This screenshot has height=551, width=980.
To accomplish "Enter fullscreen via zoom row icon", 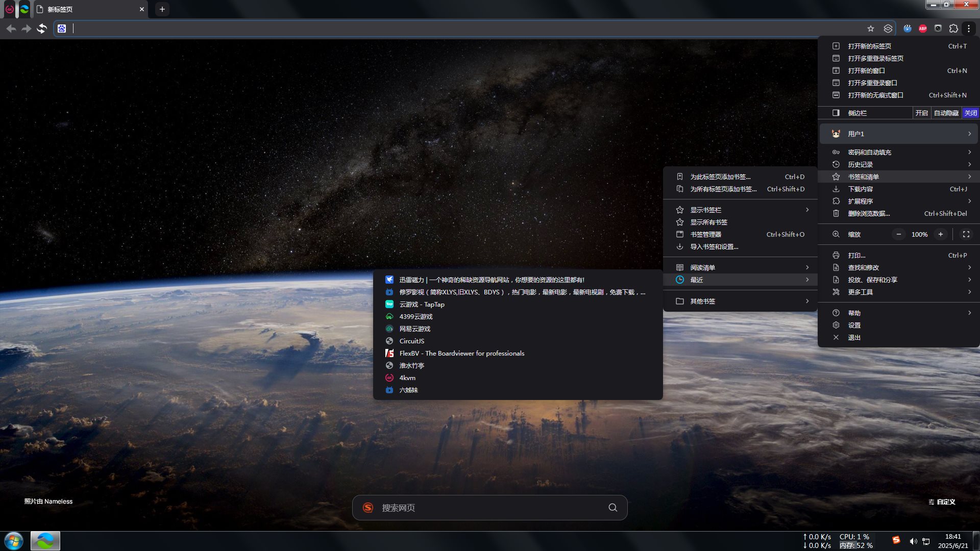I will click(x=966, y=235).
